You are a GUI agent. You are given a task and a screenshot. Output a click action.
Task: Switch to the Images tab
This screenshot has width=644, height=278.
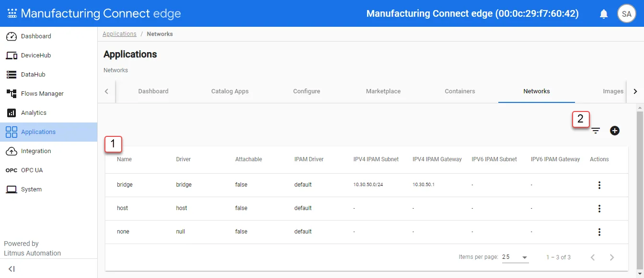pos(613,91)
